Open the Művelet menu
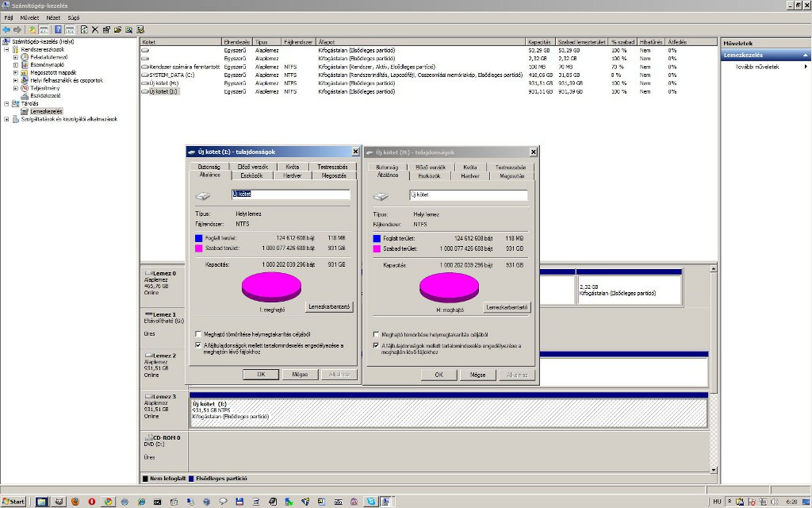Screen dimensions: 812x508 pyautogui.click(x=29, y=17)
